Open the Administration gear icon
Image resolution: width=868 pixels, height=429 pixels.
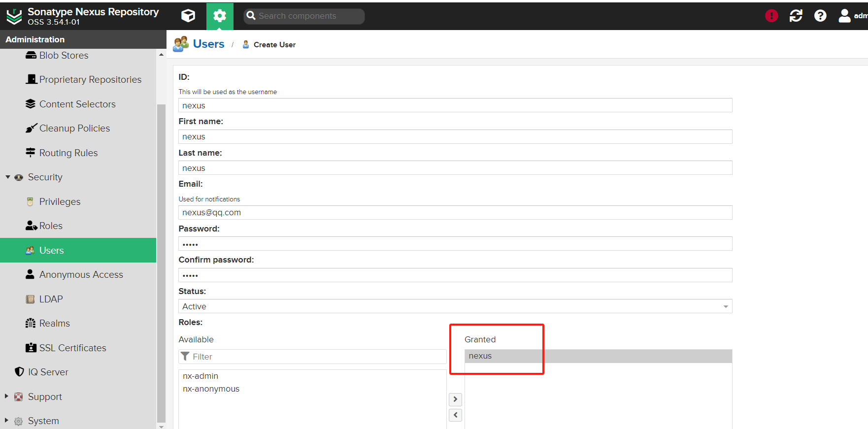[220, 16]
